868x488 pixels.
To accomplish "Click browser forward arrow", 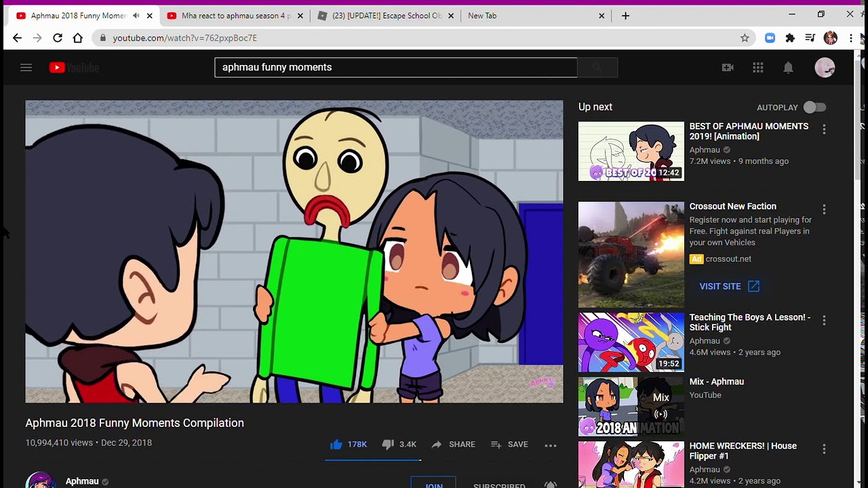I will (37, 38).
